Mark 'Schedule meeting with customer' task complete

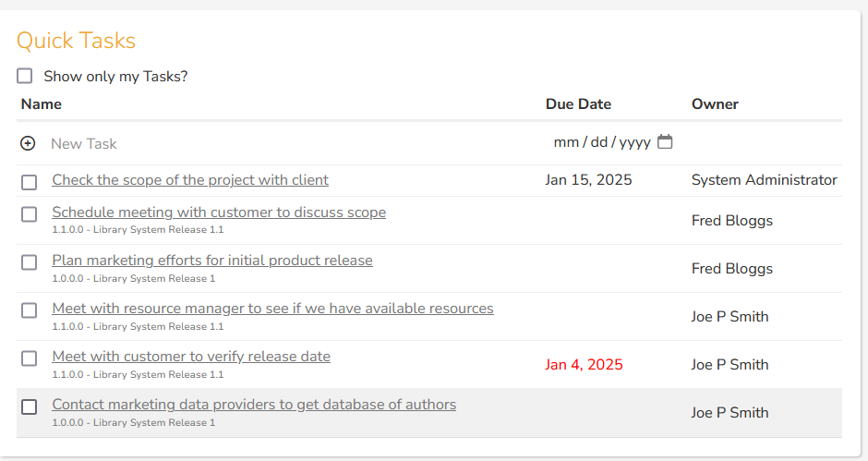29,214
